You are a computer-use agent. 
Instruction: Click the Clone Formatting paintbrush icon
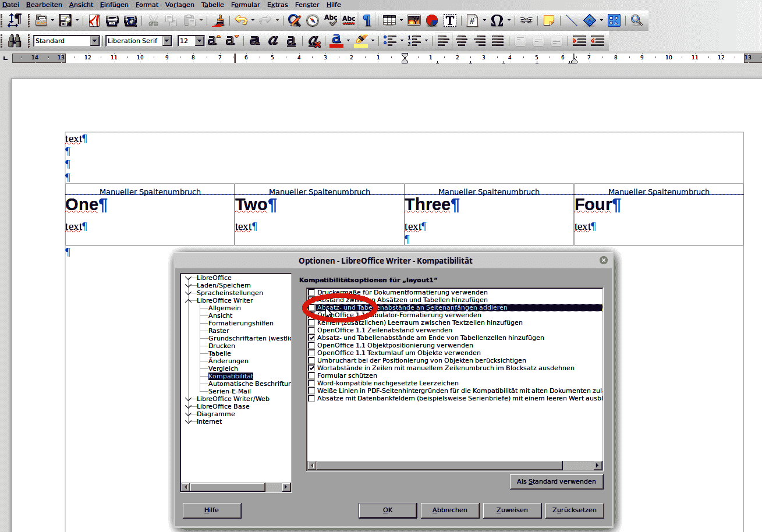pos(219,20)
